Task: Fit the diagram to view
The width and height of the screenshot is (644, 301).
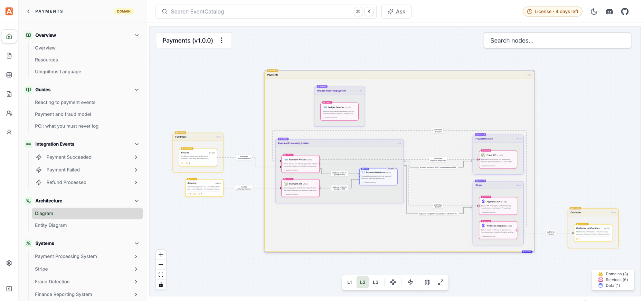Action: click(161, 275)
